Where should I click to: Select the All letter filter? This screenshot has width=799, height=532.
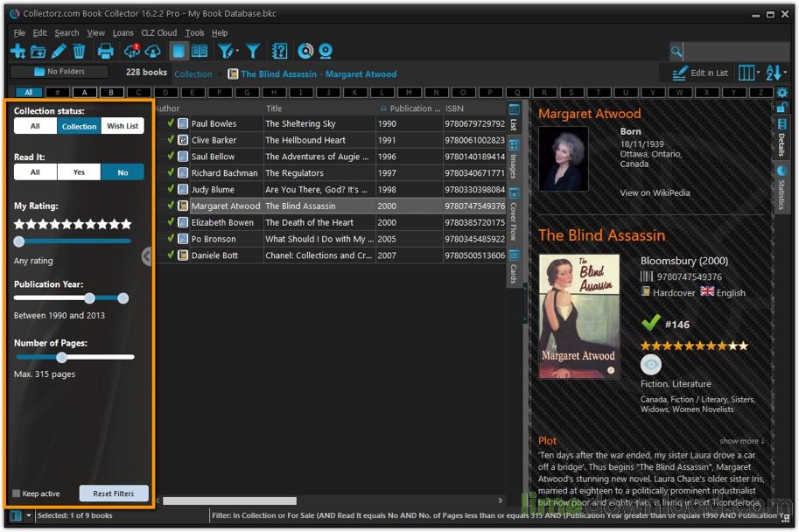[x=29, y=92]
